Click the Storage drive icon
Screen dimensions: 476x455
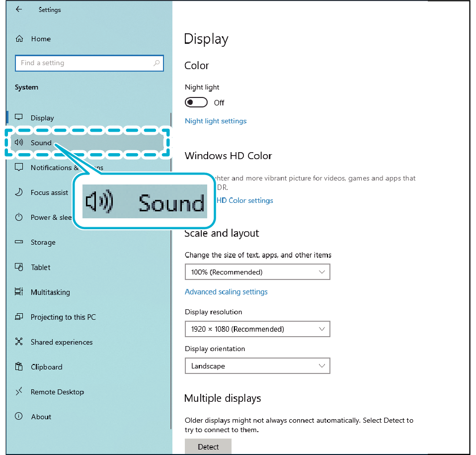(x=19, y=242)
